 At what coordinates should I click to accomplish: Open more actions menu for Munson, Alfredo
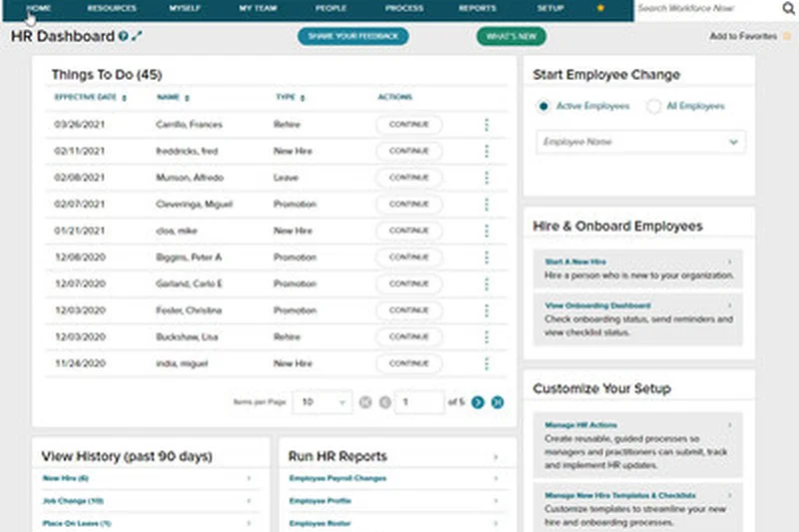486,178
